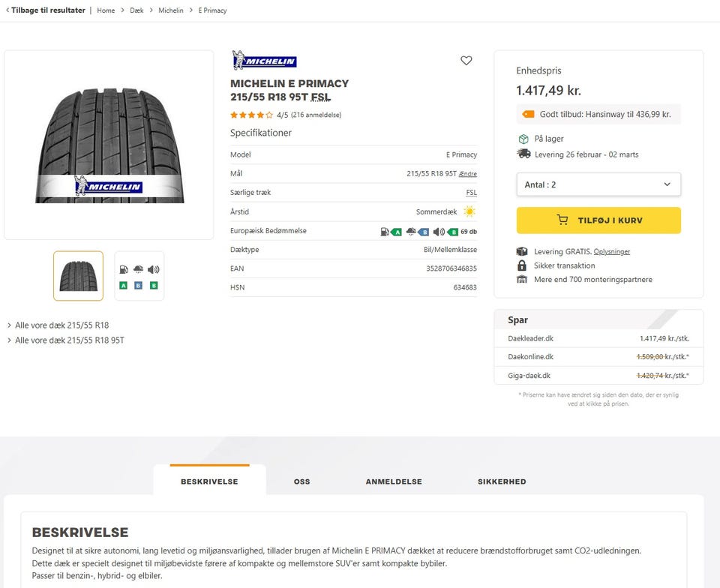
Task: Select the EU label thumbnail
Action: pos(139,276)
